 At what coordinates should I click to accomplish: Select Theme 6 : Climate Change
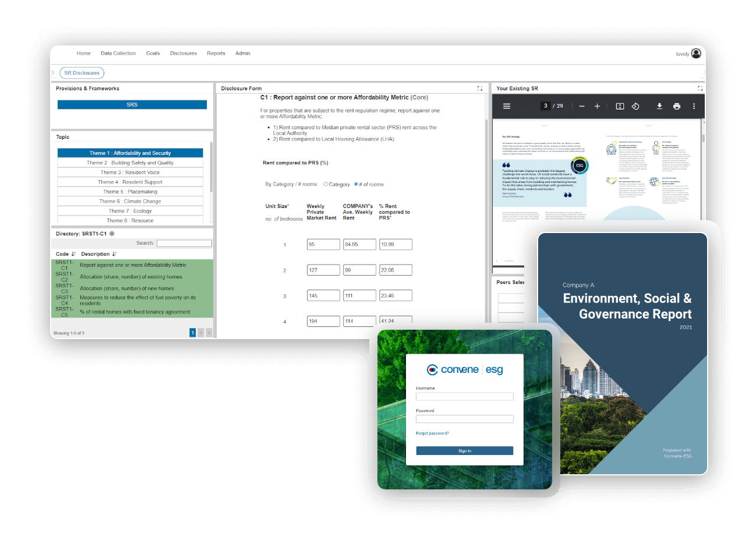pyautogui.click(x=130, y=201)
